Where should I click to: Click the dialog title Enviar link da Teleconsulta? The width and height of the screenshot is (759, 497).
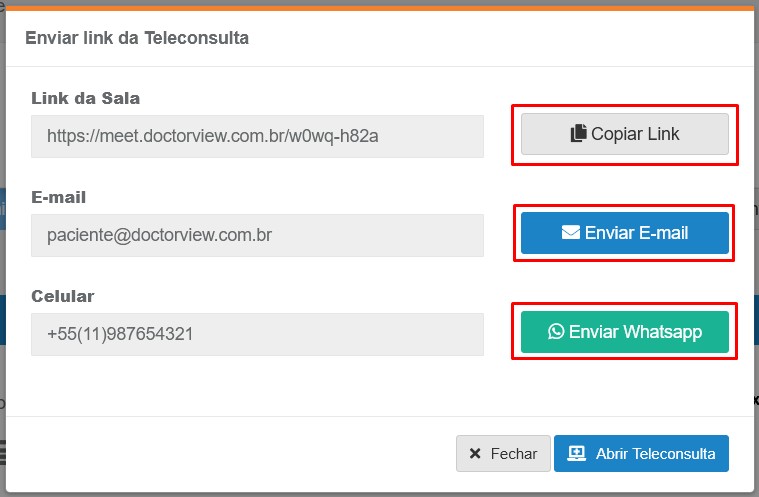[x=137, y=38]
